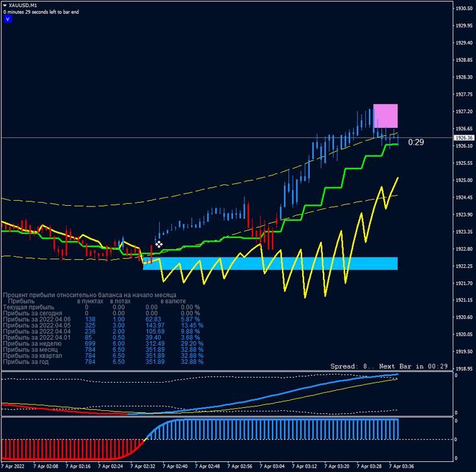The height and width of the screenshot is (472, 476).
Task: Click the 3.68 % value
Action: point(190,337)
